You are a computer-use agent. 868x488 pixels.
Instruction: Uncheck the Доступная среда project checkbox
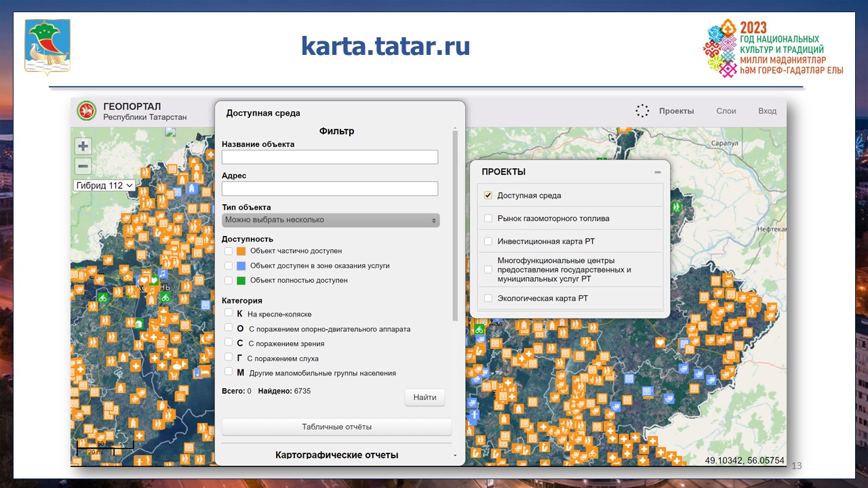(x=488, y=195)
